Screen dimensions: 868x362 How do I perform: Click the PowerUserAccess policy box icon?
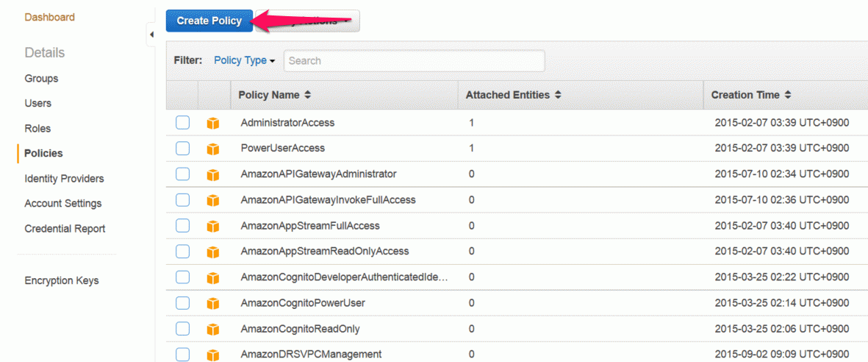(x=213, y=149)
